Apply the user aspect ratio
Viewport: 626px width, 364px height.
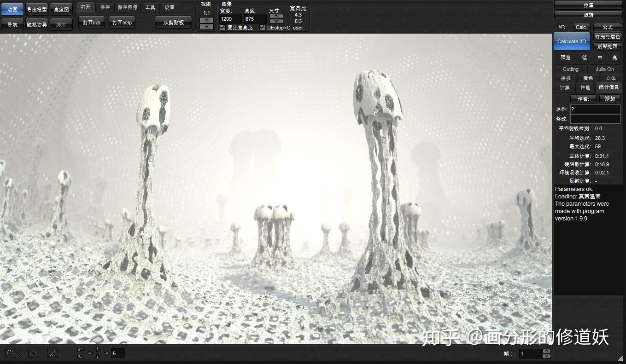[x=298, y=28]
